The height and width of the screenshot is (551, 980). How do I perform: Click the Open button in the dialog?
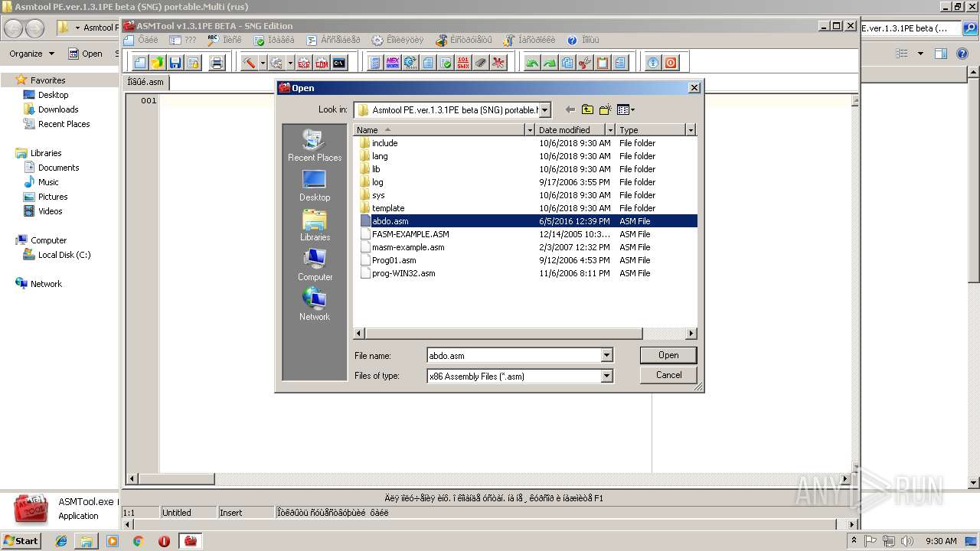coord(668,355)
